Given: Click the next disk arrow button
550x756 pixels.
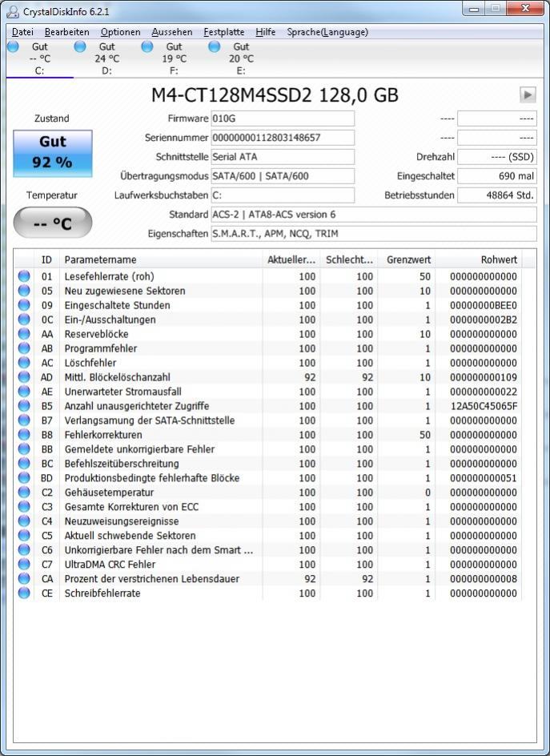Looking at the screenshot, I should point(528,94).
